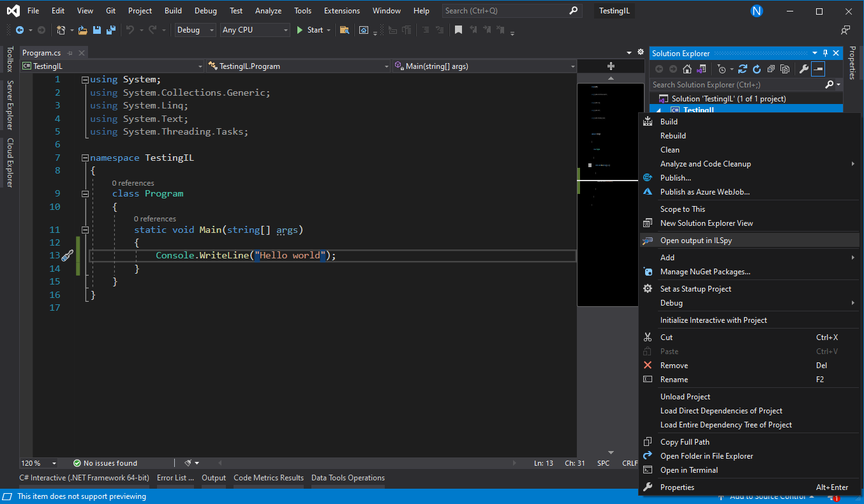Click the Pending Changes Filter clock icon
Image resolution: width=864 pixels, height=504 pixels.
(x=721, y=69)
